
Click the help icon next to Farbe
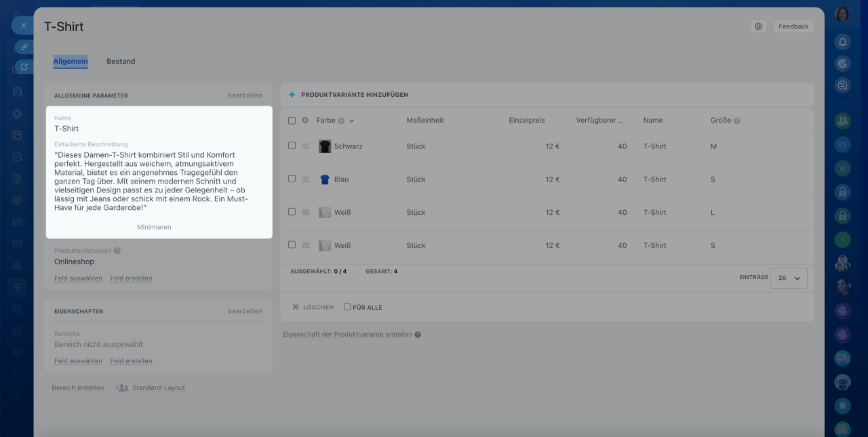click(x=341, y=121)
